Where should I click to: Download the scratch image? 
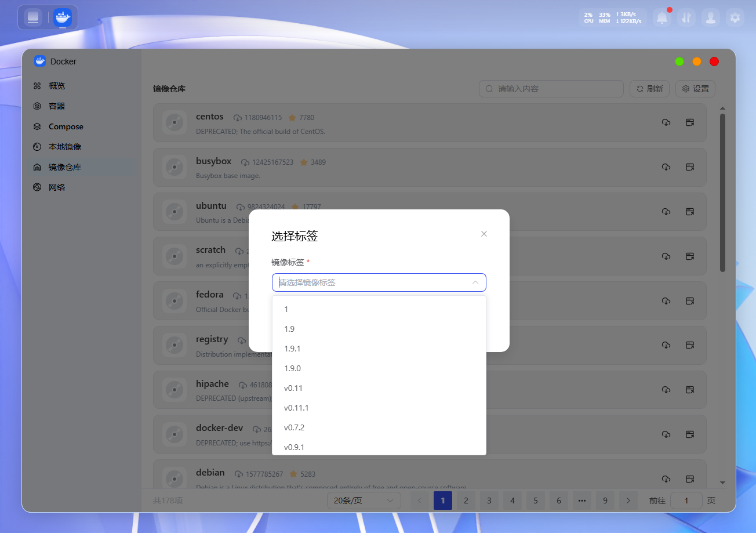click(666, 256)
